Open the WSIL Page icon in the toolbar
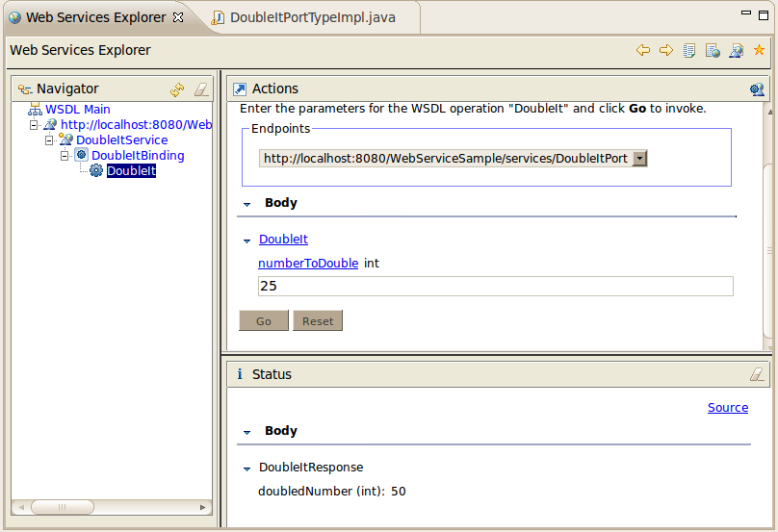The width and height of the screenshot is (778, 532). click(713, 50)
